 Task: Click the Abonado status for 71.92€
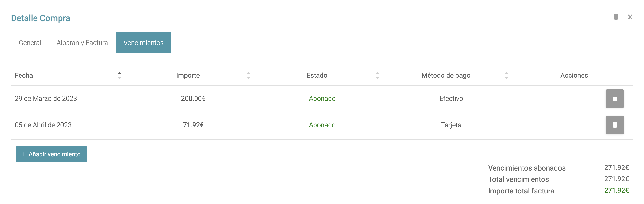322,125
